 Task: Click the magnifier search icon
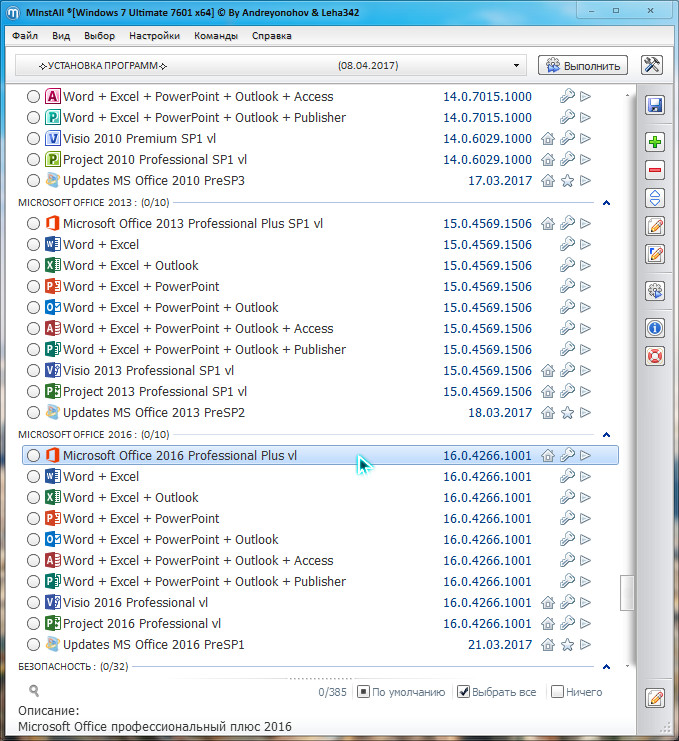pyautogui.click(x=34, y=691)
